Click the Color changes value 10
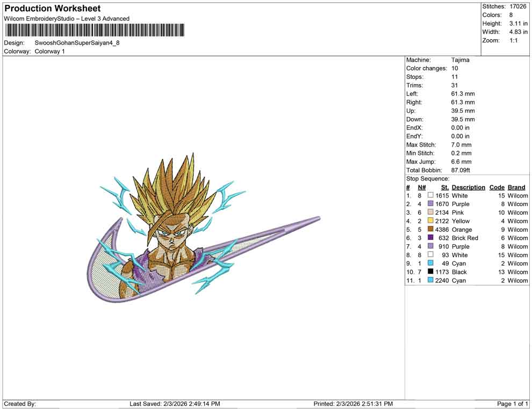Image resolution: width=532 pixels, height=409 pixels. [x=455, y=69]
